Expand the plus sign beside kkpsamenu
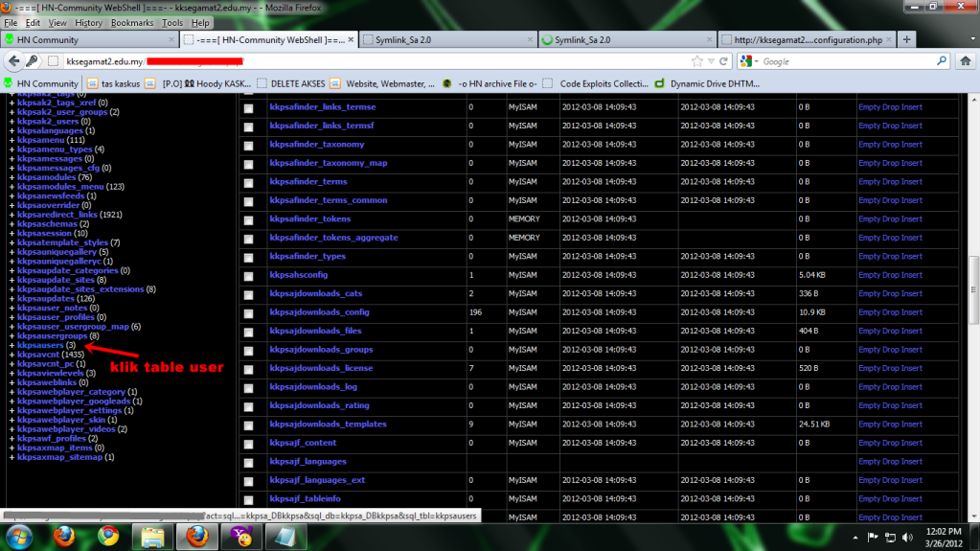Viewport: 980px width, 551px height. 11,140
